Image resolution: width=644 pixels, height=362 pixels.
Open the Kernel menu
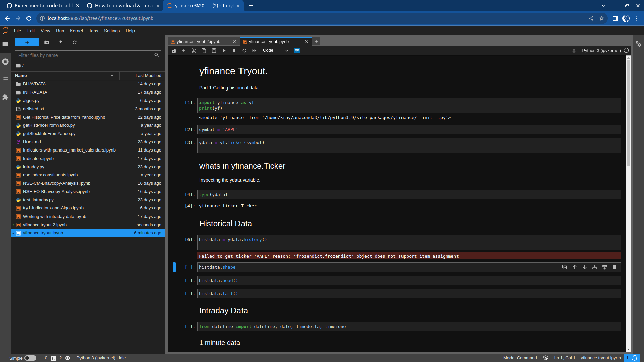[x=76, y=31]
